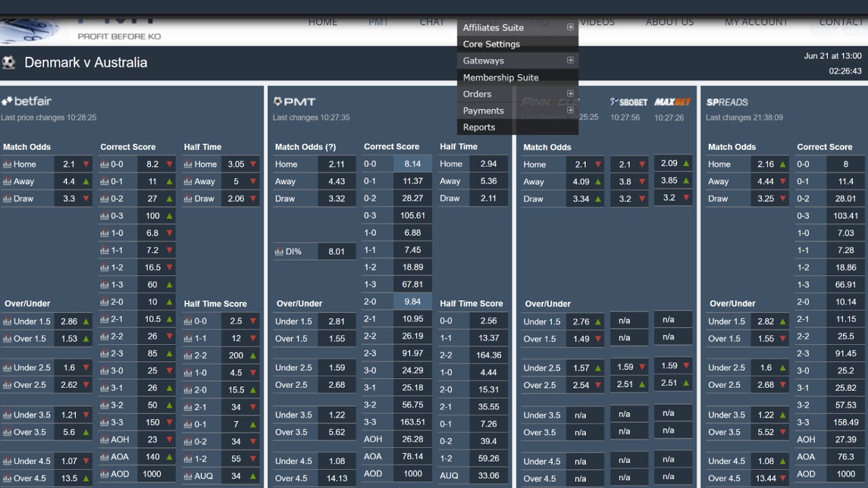Viewport: 868px width, 488px height.
Task: Click the 91.97 value for PMT 2-3
Action: click(x=412, y=354)
